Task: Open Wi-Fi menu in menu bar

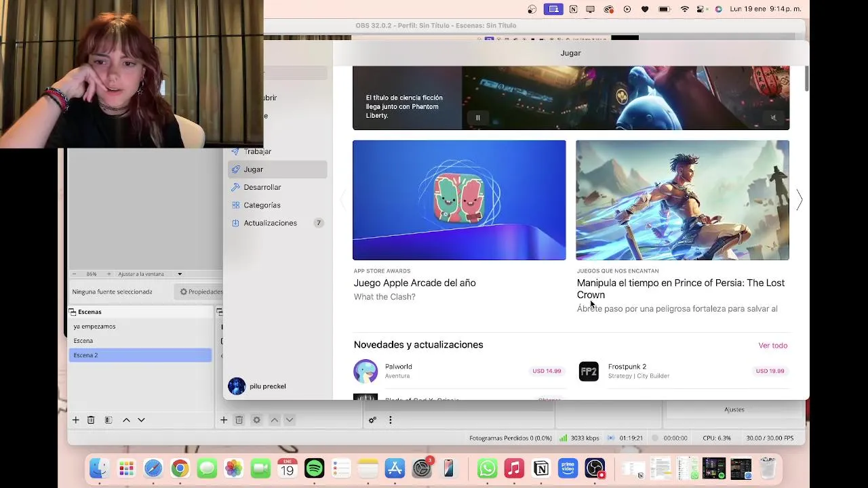Action: pos(685,9)
